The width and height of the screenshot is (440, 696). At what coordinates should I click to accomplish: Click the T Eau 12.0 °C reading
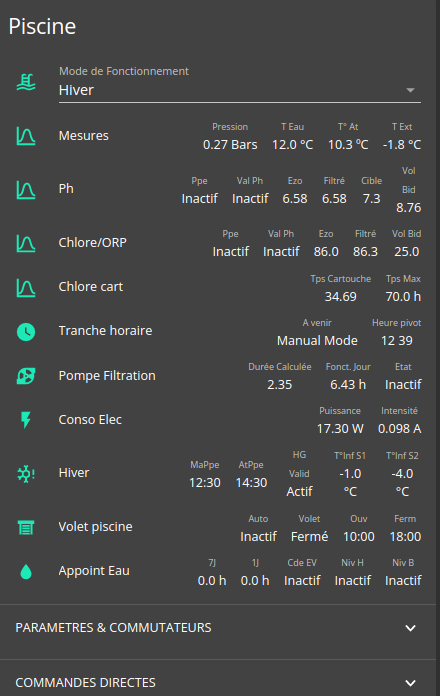click(x=293, y=145)
